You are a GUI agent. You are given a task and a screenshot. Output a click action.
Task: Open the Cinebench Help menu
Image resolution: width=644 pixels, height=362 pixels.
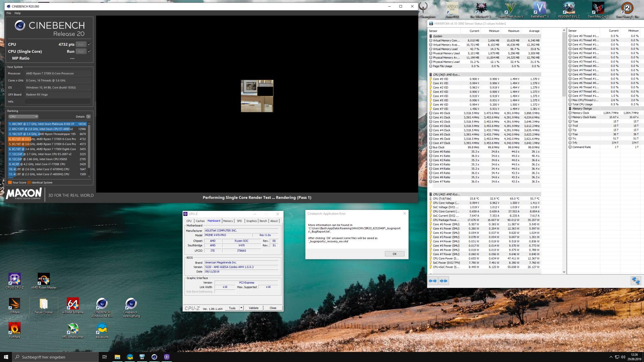[x=18, y=13]
